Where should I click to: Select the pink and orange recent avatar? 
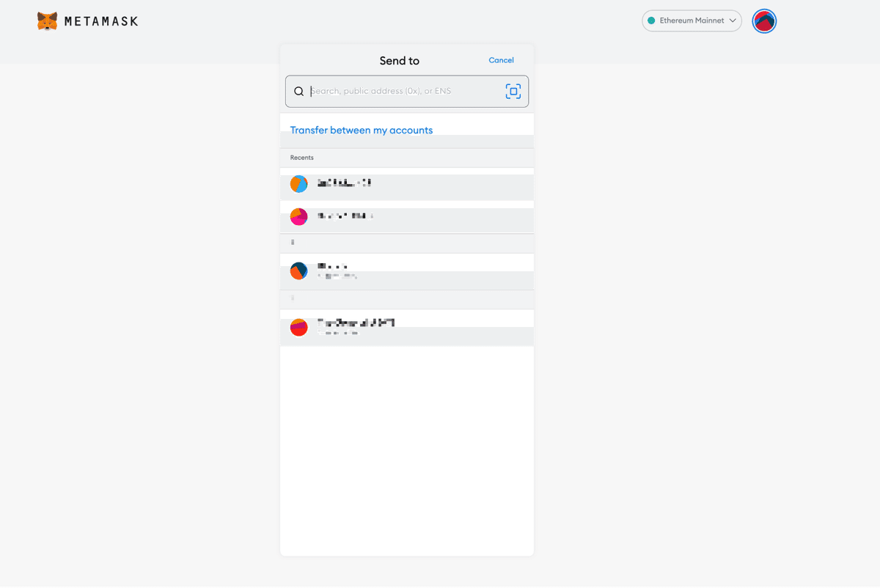pyautogui.click(x=298, y=216)
